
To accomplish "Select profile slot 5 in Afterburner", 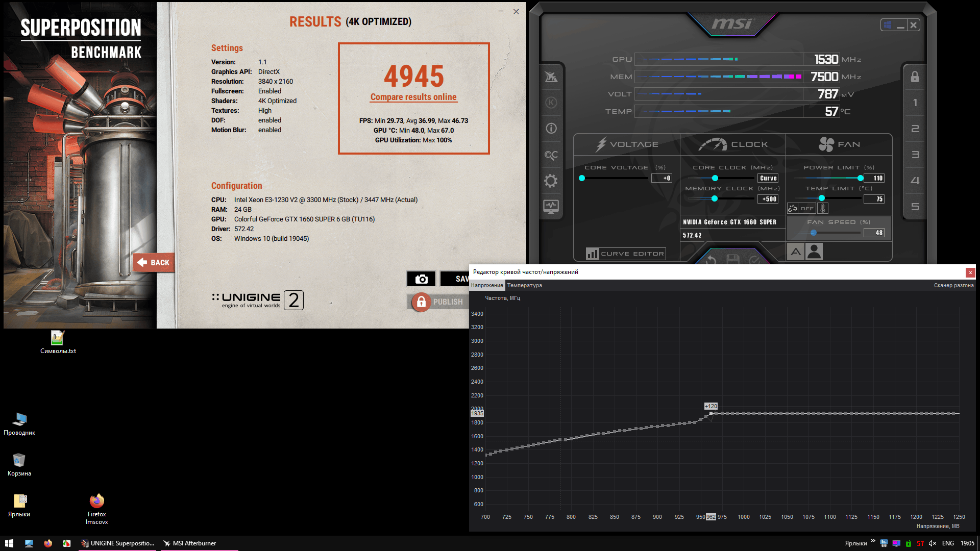I will click(915, 207).
